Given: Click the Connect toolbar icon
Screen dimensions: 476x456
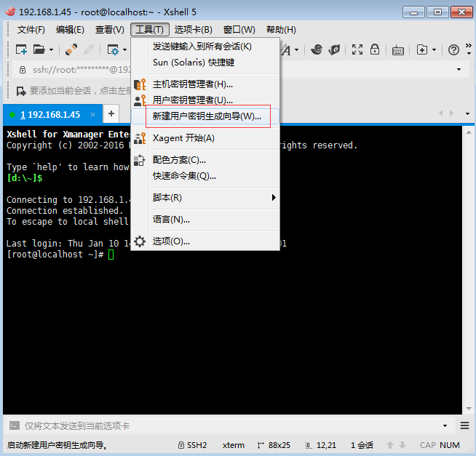Looking at the screenshot, I should click(71, 49).
